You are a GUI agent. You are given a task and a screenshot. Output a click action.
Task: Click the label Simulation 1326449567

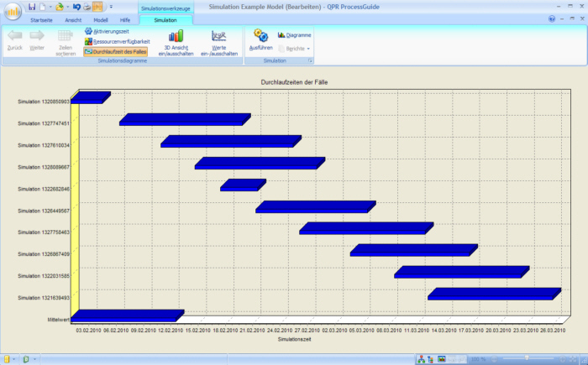tap(44, 211)
